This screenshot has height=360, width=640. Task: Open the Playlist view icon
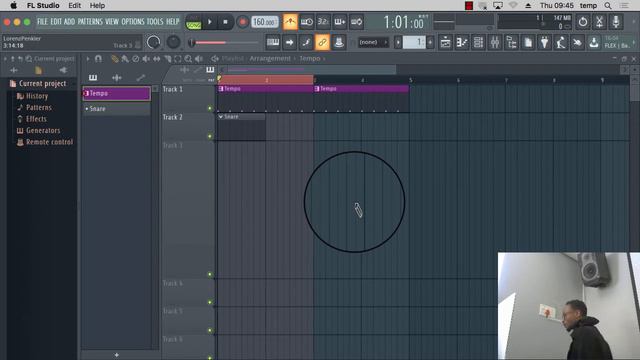pyautogui.click(x=445, y=42)
